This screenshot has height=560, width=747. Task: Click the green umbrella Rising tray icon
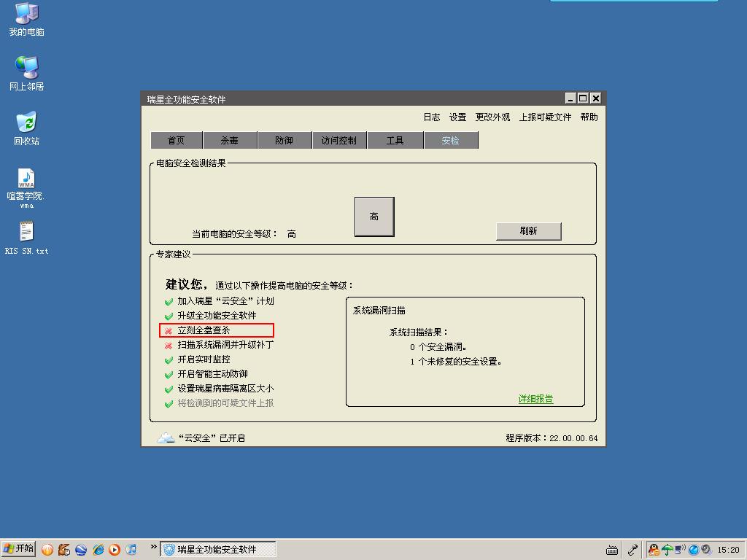click(x=667, y=550)
